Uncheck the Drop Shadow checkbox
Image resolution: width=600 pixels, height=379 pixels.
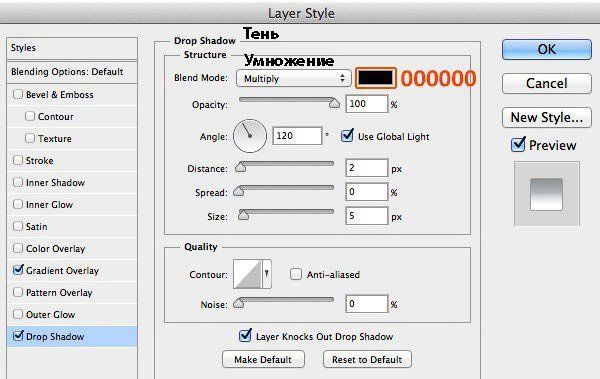(18, 336)
